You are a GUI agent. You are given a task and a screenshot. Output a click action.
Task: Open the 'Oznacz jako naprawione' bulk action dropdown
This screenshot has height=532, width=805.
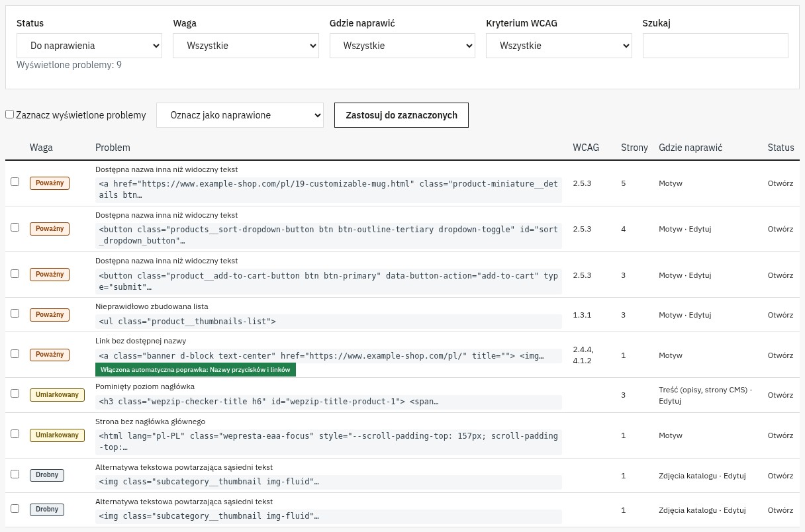[x=240, y=115]
